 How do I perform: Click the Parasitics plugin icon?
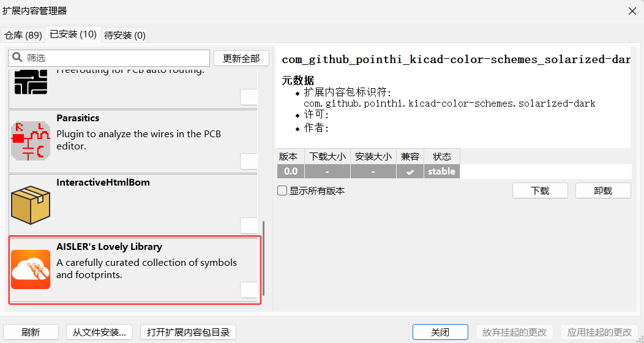click(31, 140)
